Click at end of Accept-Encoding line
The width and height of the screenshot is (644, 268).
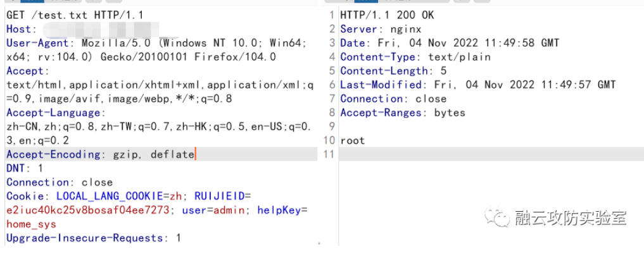point(195,154)
